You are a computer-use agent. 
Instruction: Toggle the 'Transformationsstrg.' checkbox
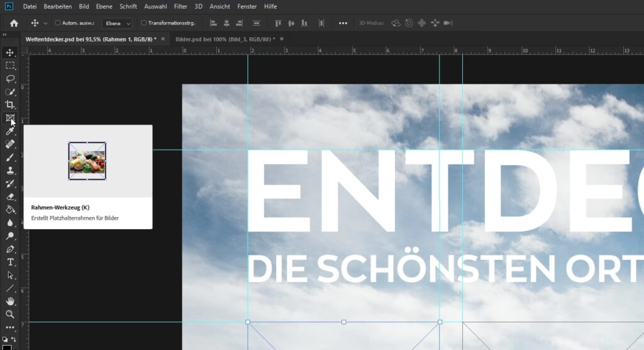(144, 23)
